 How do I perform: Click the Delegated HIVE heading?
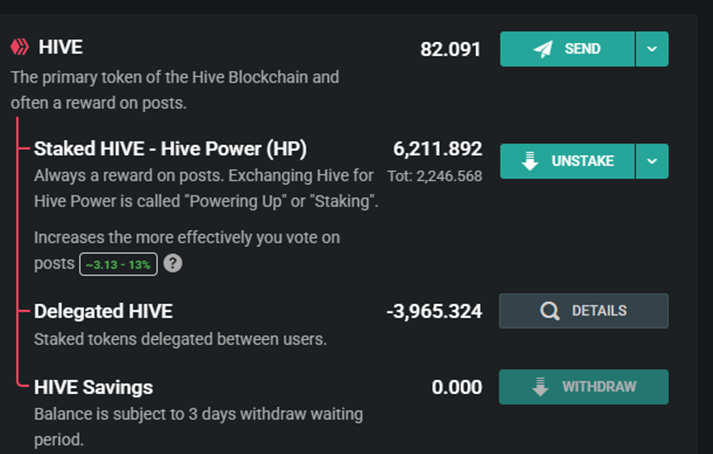(103, 311)
